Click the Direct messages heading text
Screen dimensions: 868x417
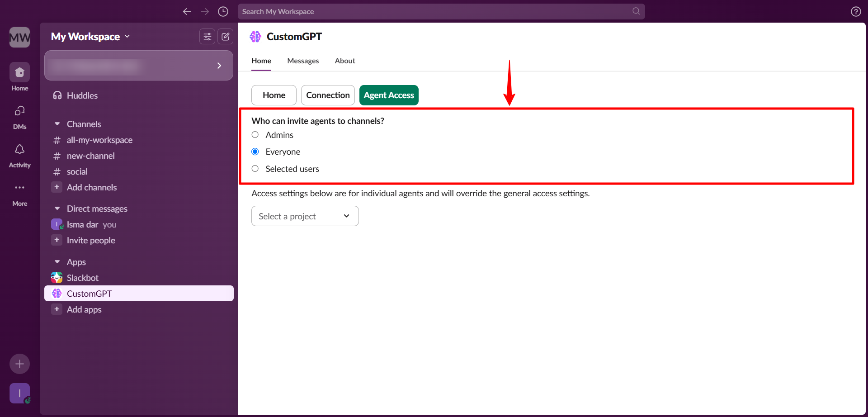97,208
